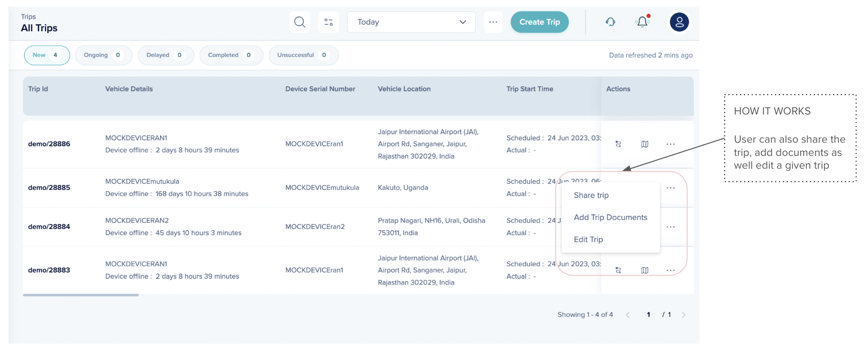Open the filter settings icon

point(328,22)
